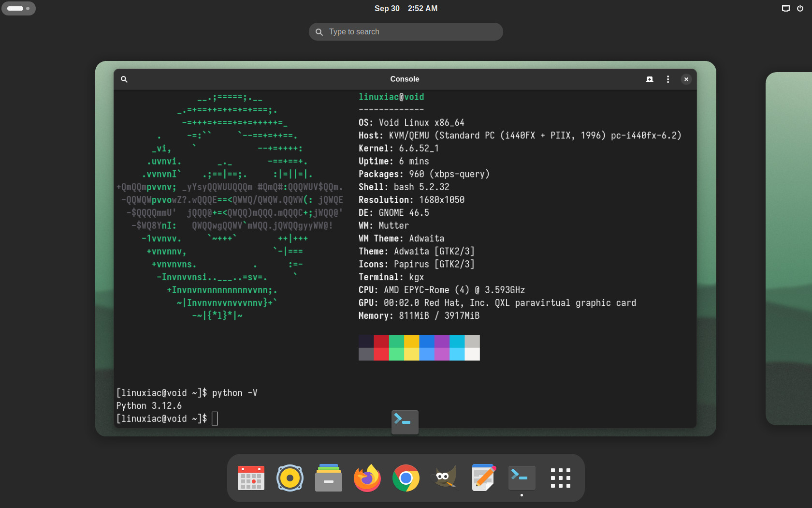Click the 'WM: Mutter' line
This screenshot has width=812, height=508.
(384, 225)
